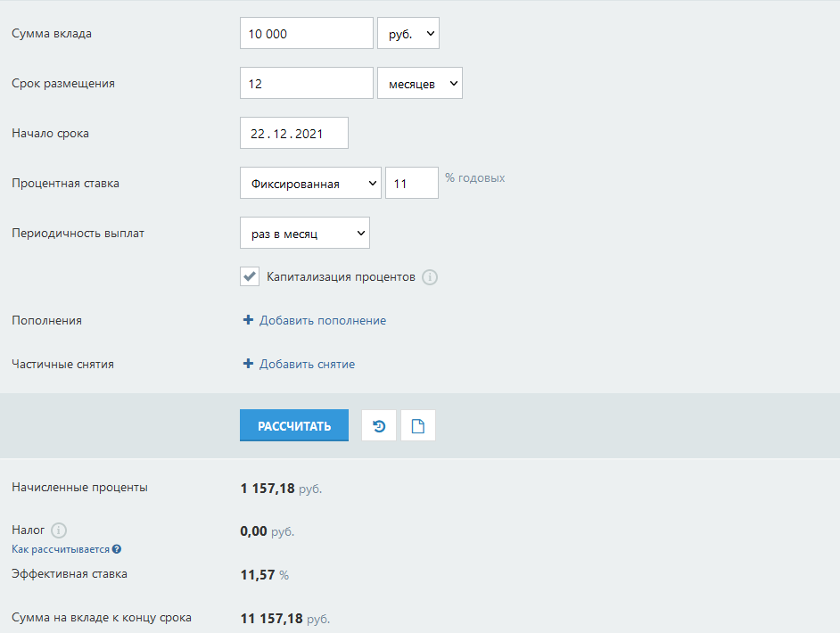Click the plus icon before Добавить снятие
Screen dimensions: 840x633
[x=248, y=364]
